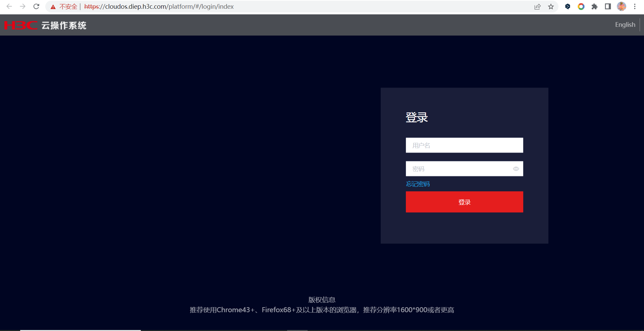Click the browser Forward arrow
This screenshot has width=644, height=331.
(22, 6)
